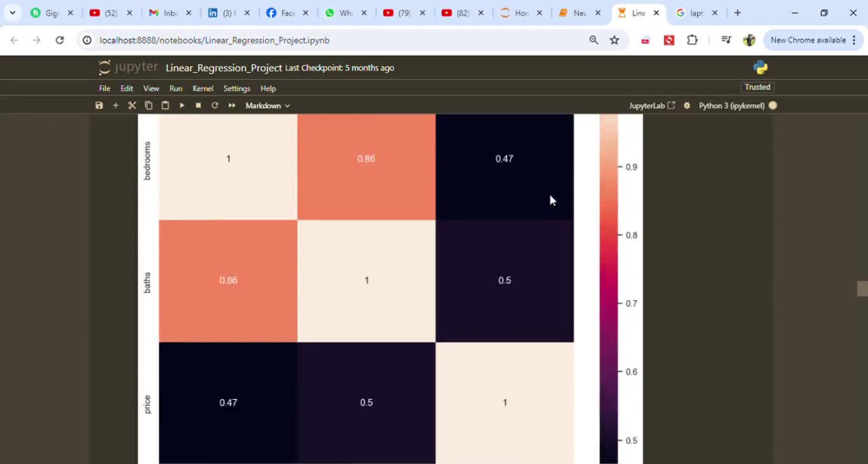Open the Help menu
The width and height of the screenshot is (868, 464).
pyautogui.click(x=268, y=88)
